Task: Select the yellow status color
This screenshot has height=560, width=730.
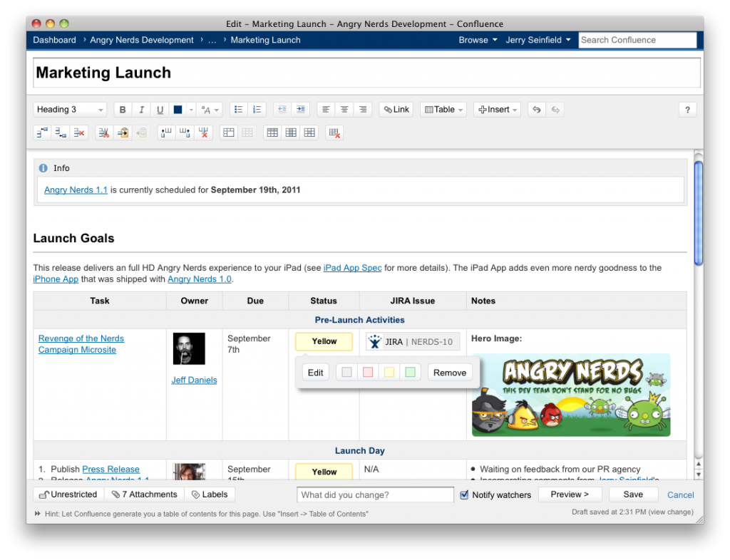Action: 389,373
